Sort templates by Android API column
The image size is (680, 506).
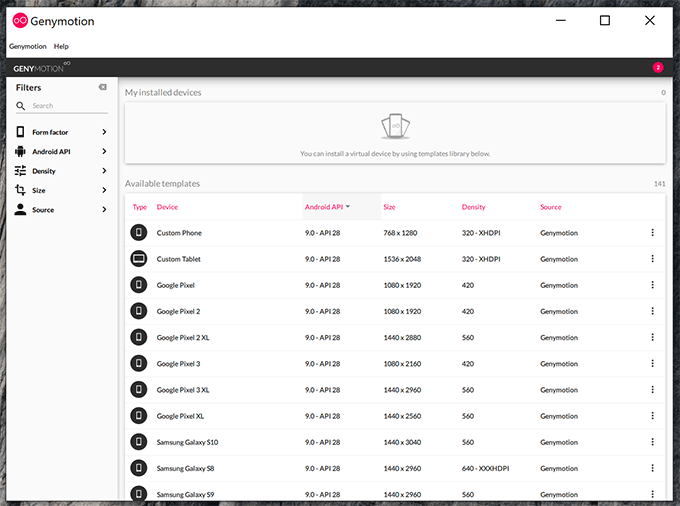click(x=326, y=207)
